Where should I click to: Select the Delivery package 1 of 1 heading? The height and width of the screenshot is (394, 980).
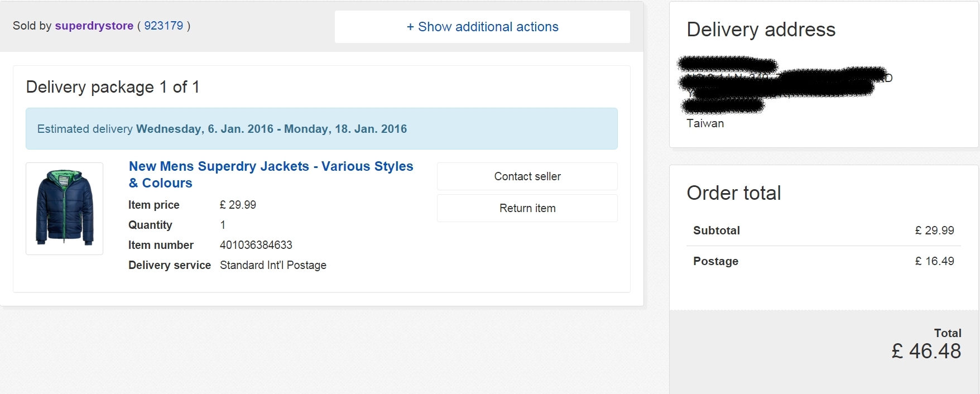point(113,87)
